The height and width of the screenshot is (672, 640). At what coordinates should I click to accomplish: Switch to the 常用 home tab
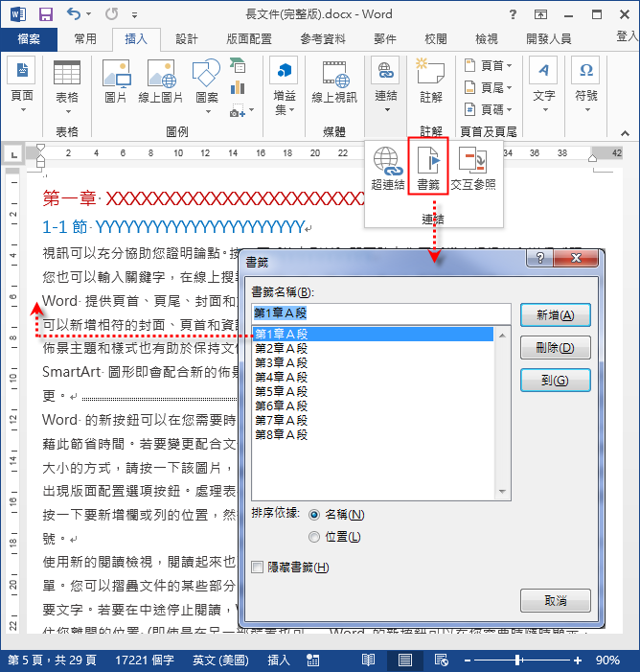coord(85,39)
